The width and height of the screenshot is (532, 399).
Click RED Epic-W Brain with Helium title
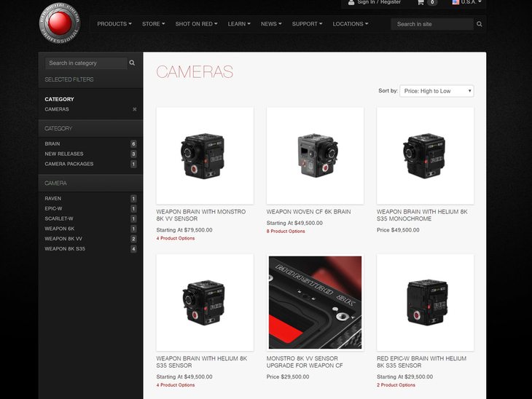tap(421, 362)
